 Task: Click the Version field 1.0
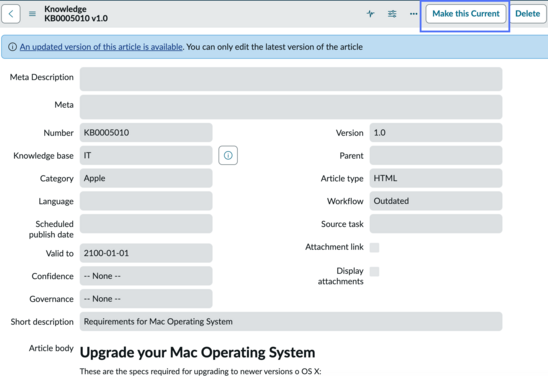(436, 132)
